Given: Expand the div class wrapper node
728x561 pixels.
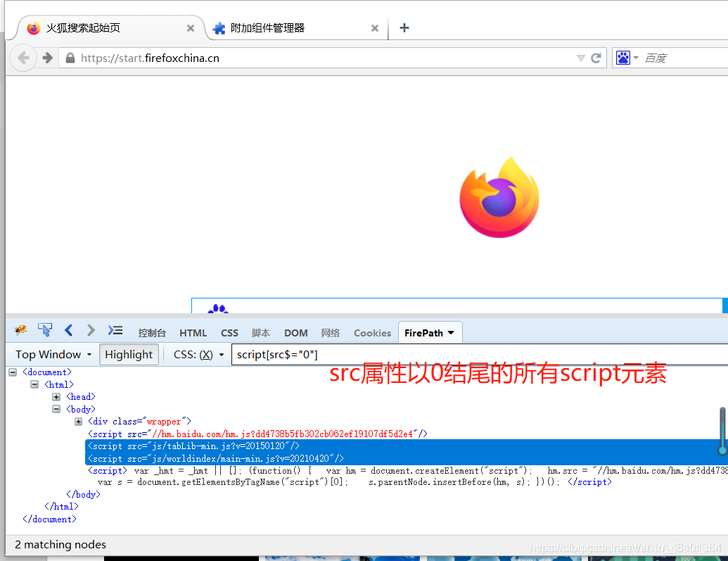Looking at the screenshot, I should (79, 422).
